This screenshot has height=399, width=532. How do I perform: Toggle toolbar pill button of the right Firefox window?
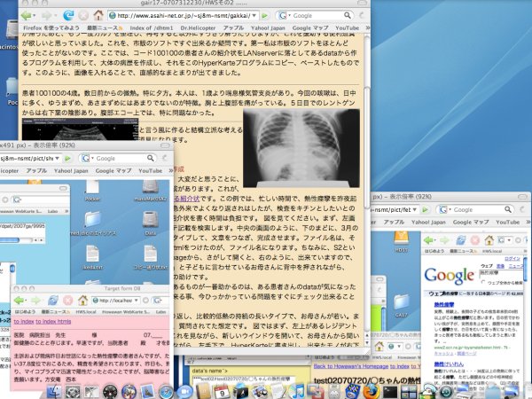522,197
